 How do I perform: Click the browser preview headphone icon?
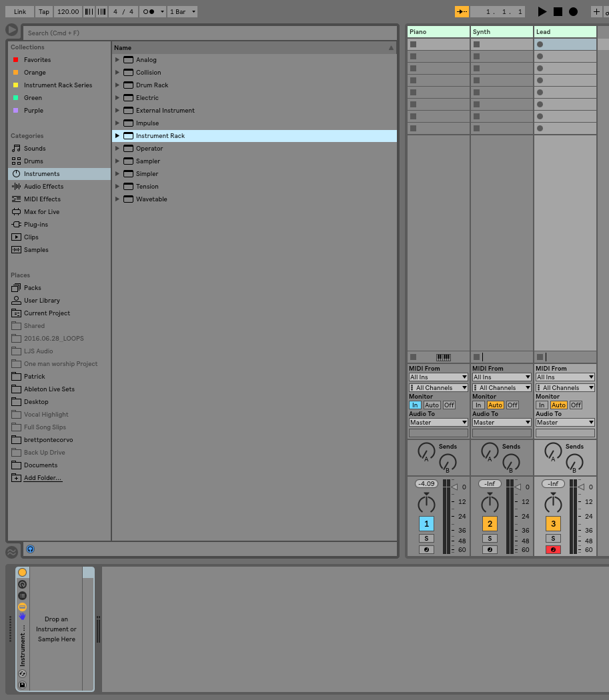30,549
